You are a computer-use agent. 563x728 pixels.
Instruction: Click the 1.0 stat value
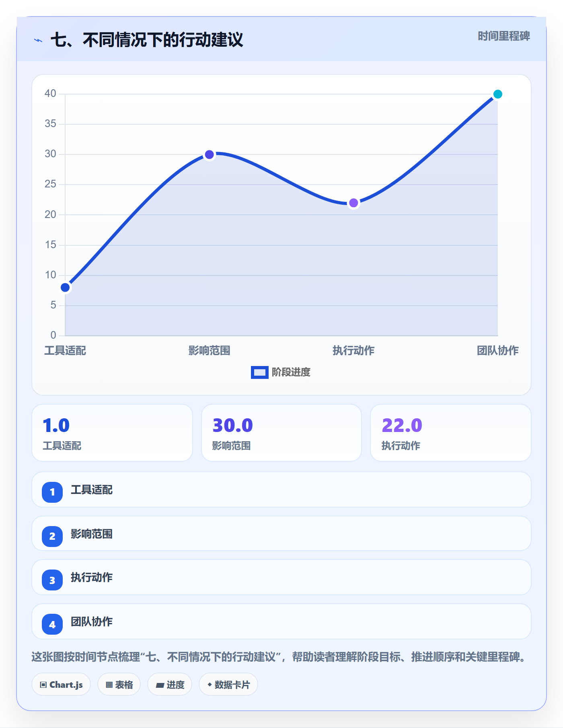click(56, 426)
